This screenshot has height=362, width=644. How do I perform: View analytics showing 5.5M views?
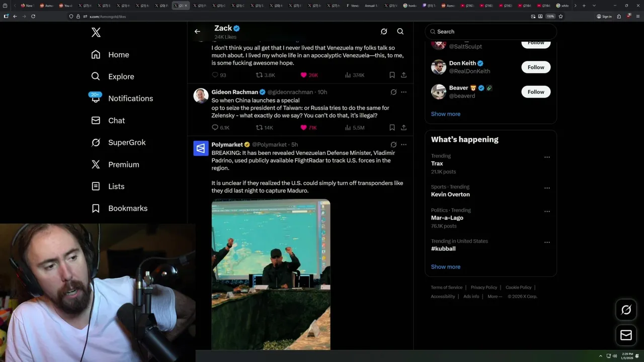click(355, 128)
